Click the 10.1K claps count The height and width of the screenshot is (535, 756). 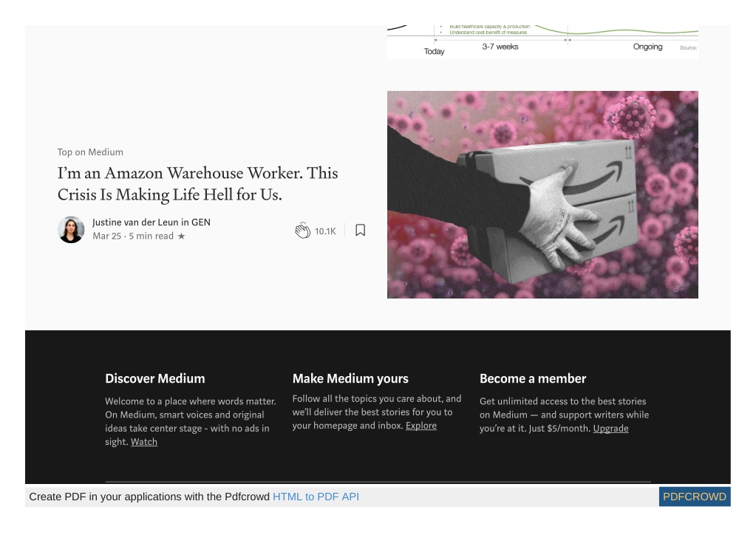tap(325, 231)
